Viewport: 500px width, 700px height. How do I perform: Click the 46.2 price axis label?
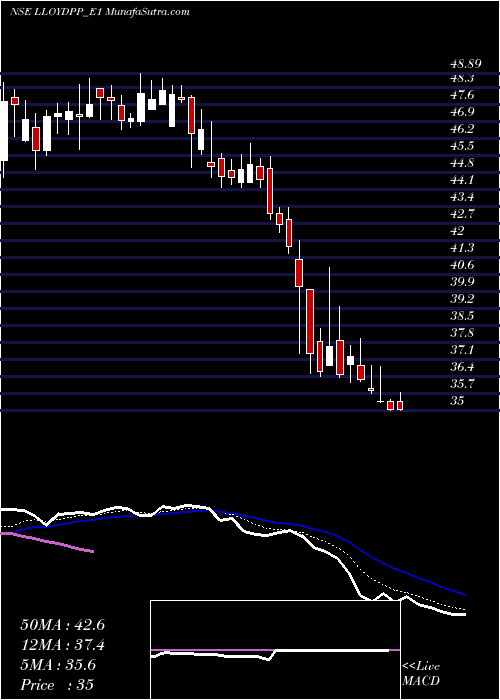point(462,129)
